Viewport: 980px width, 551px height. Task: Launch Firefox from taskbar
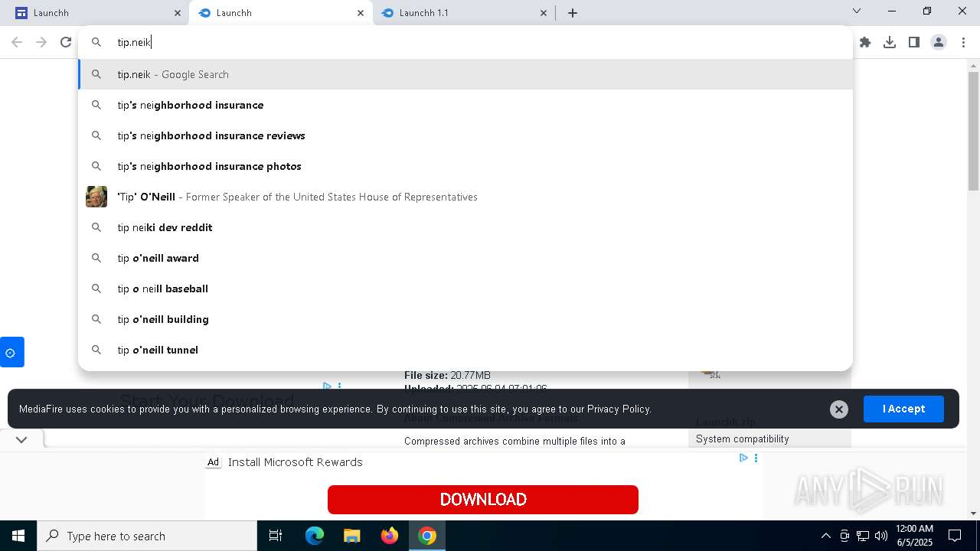point(390,536)
